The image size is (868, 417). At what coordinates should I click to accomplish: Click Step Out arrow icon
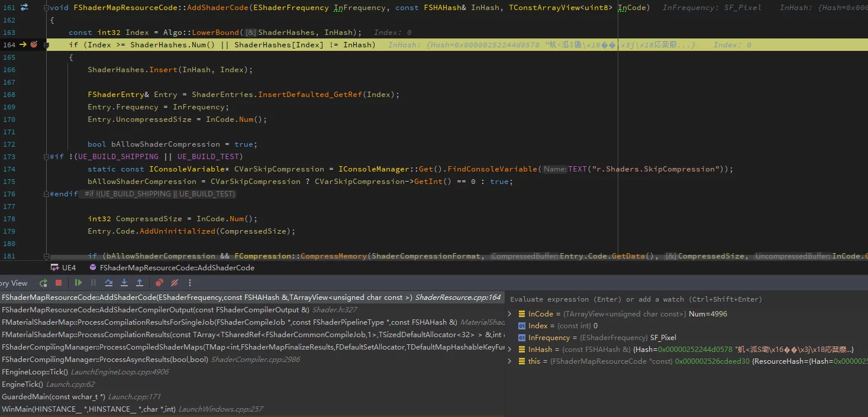tap(140, 283)
